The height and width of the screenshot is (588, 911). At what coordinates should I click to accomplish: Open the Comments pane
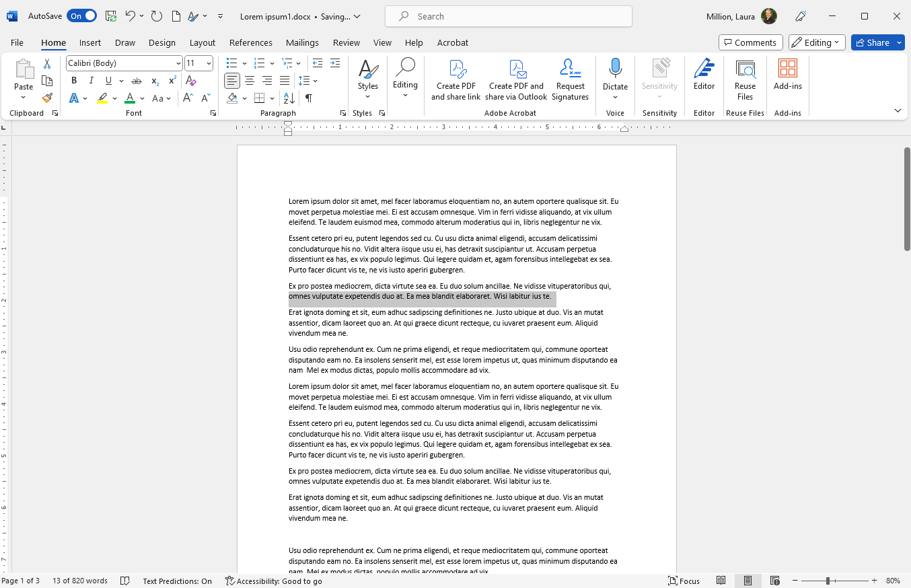coord(750,42)
